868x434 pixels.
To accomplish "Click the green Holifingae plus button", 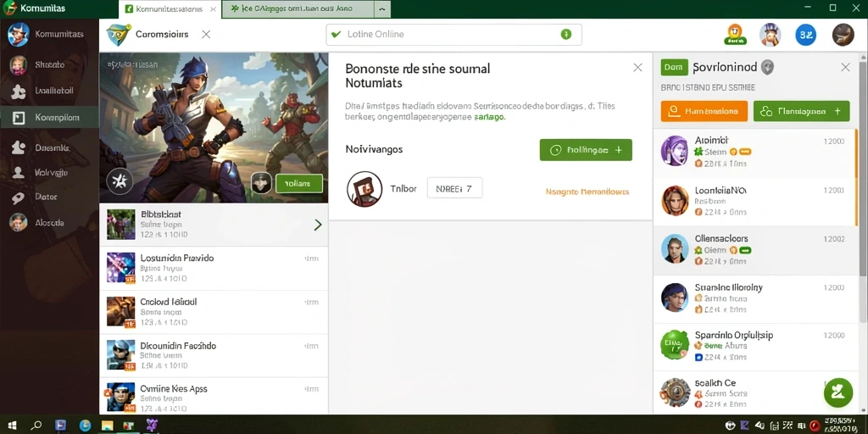I will (x=586, y=150).
